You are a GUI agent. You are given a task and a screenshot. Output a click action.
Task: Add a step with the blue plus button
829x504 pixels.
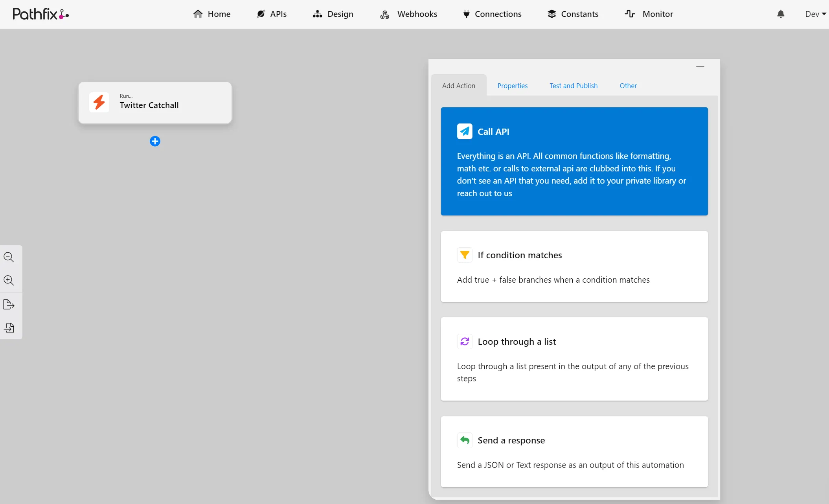click(155, 141)
